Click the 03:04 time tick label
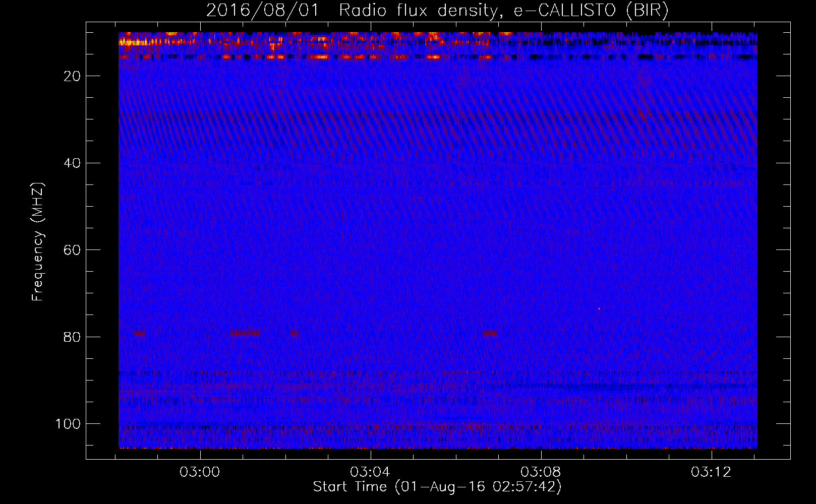 tap(371, 472)
